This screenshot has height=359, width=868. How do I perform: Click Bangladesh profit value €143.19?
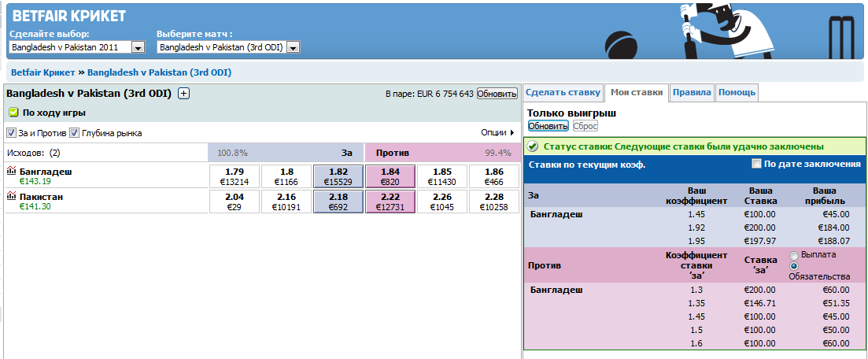pos(35,180)
